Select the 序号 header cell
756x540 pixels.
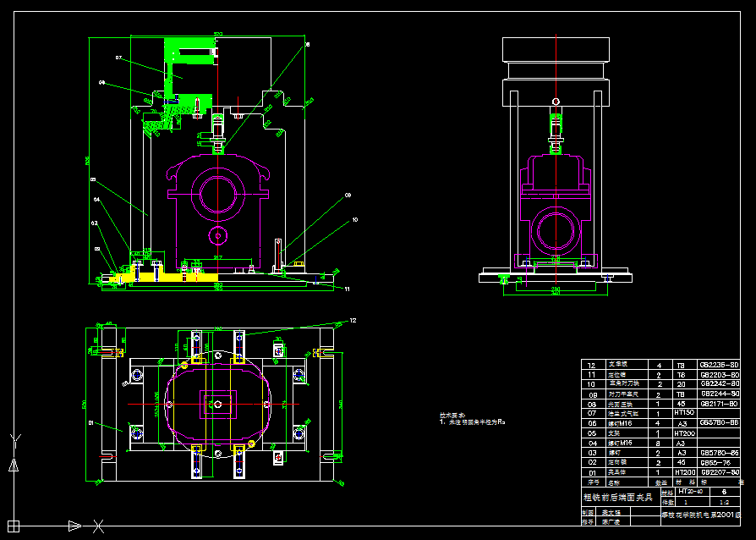click(593, 482)
